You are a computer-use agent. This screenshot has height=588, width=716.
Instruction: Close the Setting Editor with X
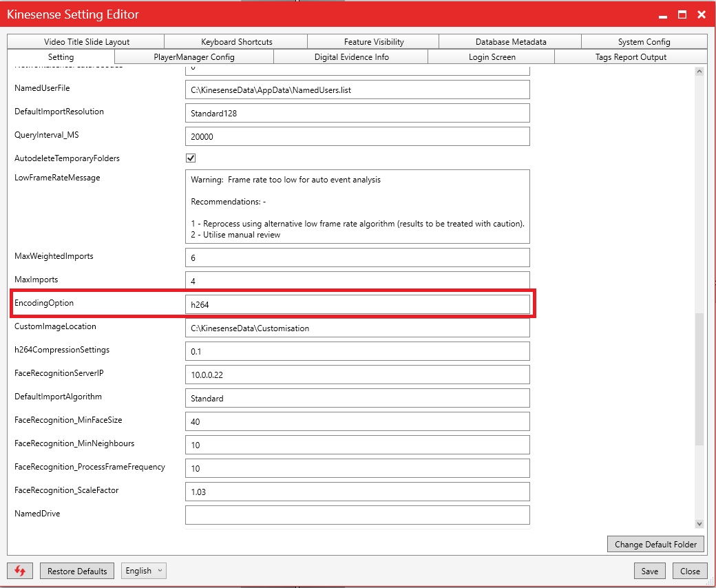coord(702,14)
